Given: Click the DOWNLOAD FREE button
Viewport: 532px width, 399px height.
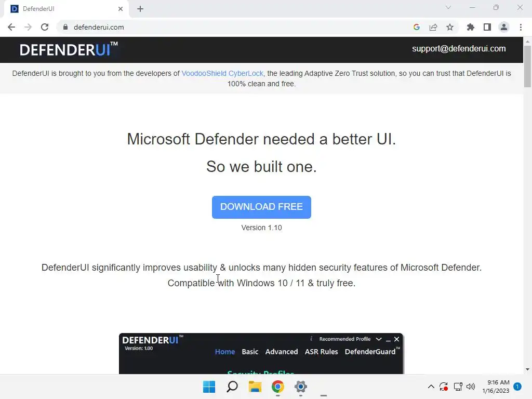Looking at the screenshot, I should coord(261,207).
